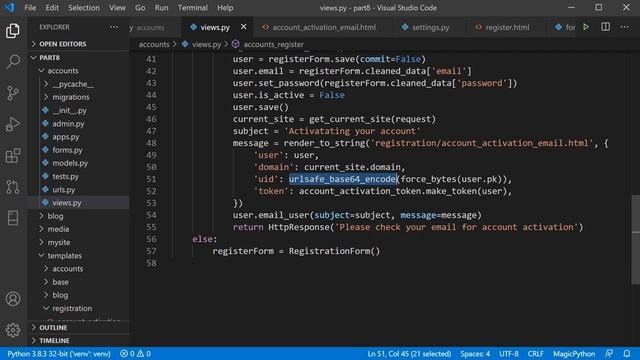Click line number 51 in the gutter
640x360 pixels.
coord(151,179)
